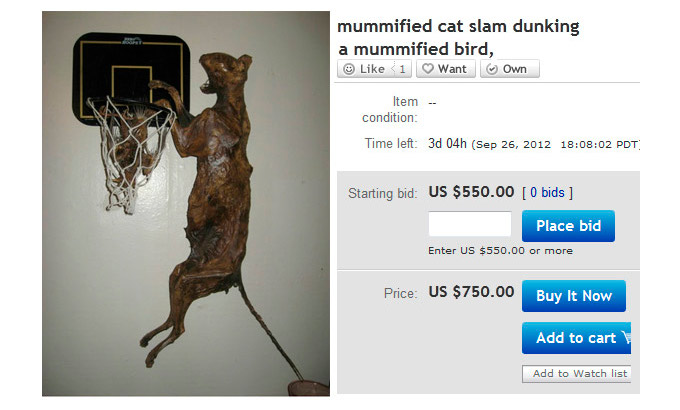Open the 0 bids link
Image resolution: width=680 pixels, height=410 pixels.
coord(547,192)
